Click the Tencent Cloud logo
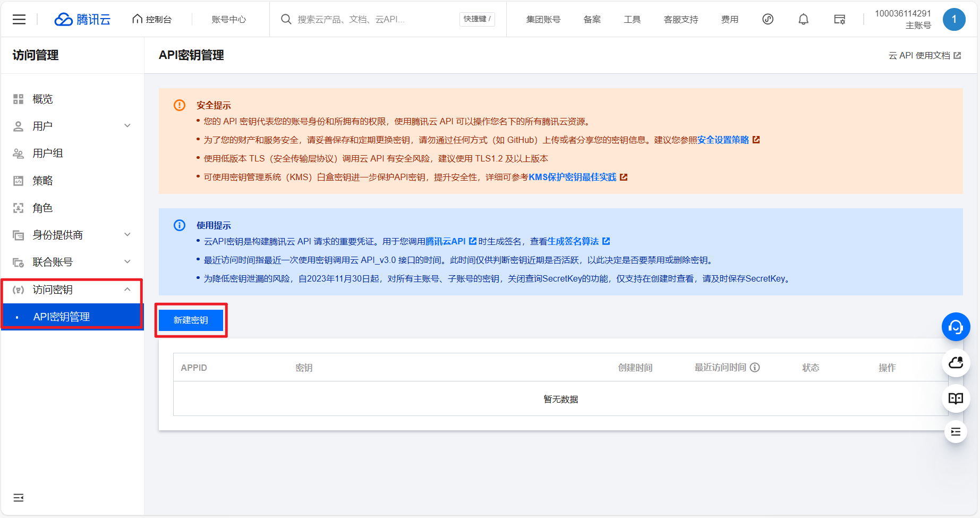 82,20
